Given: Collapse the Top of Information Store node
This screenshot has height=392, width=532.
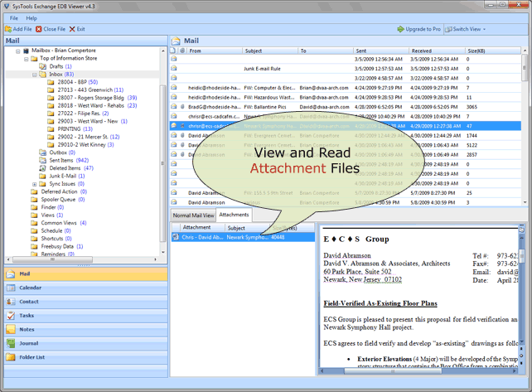Looking at the screenshot, I should point(27,59).
